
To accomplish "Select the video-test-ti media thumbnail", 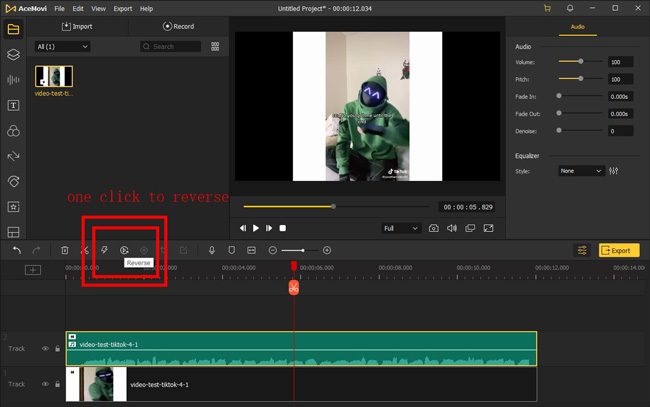I will coord(54,76).
